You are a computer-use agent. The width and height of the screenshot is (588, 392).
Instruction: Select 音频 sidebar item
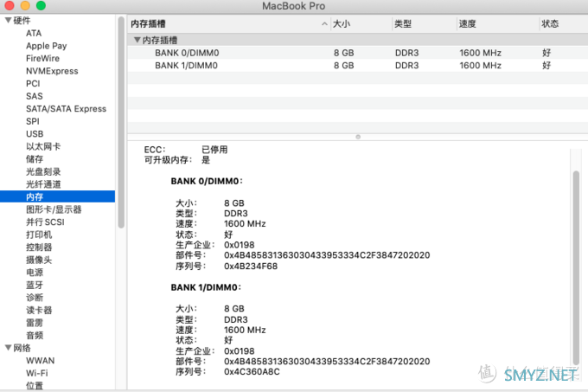point(35,336)
